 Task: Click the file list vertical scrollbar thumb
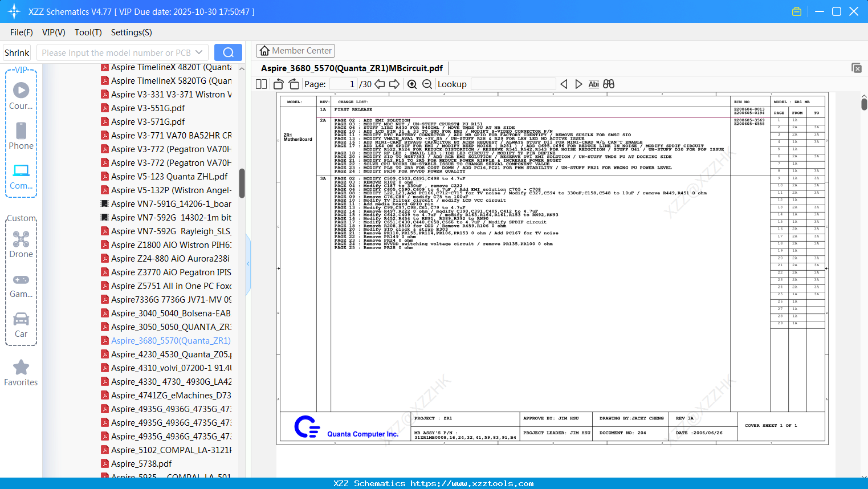pyautogui.click(x=242, y=183)
